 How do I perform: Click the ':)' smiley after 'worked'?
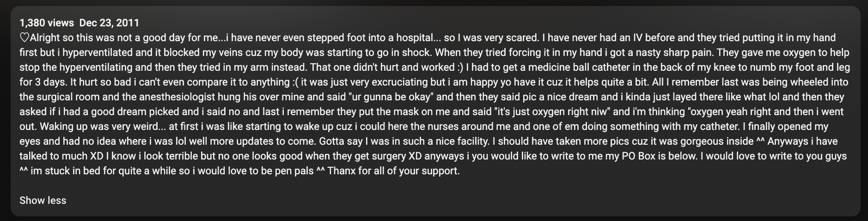tap(460, 67)
